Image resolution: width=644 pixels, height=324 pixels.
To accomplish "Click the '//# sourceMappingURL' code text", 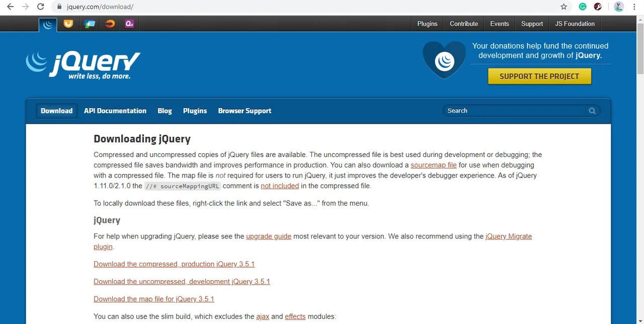I will (182, 186).
